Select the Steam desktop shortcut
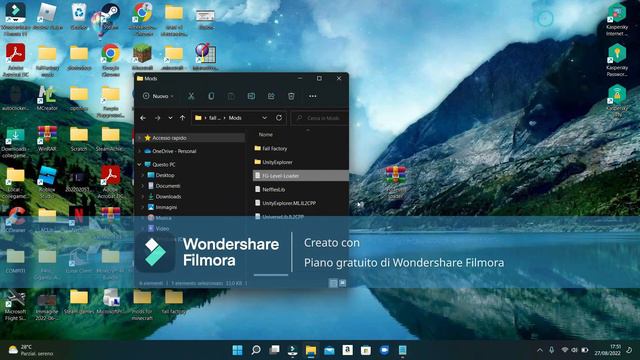This screenshot has width=640, height=360. coord(110,17)
